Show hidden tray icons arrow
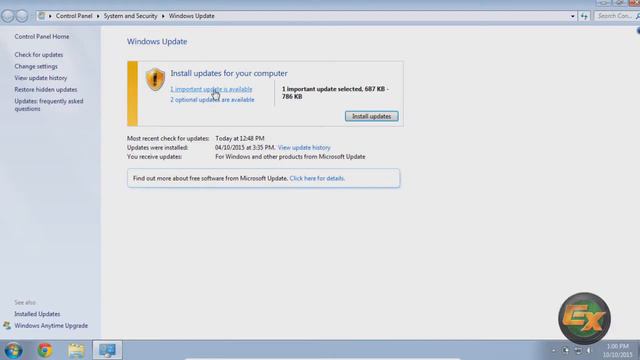This screenshot has width=640, height=360. coord(554,350)
